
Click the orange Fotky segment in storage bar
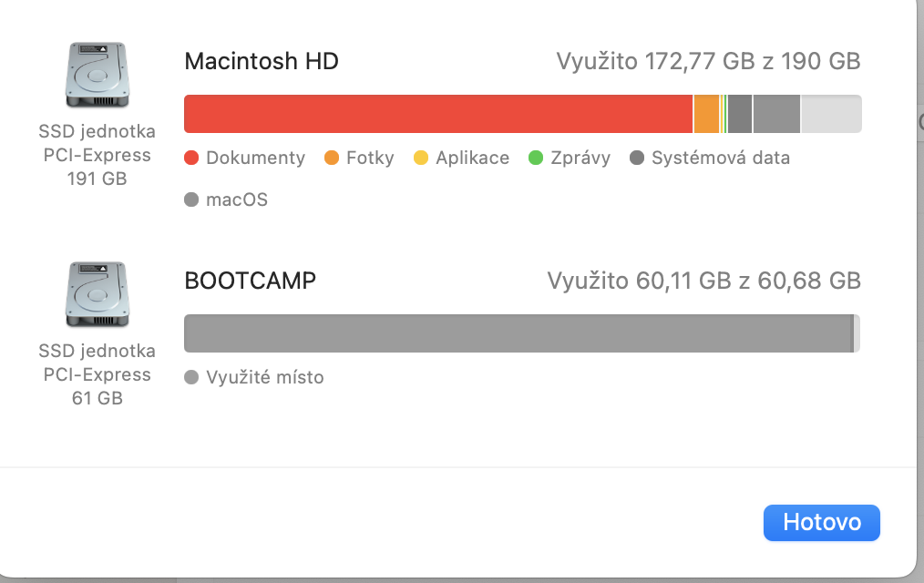click(x=706, y=114)
